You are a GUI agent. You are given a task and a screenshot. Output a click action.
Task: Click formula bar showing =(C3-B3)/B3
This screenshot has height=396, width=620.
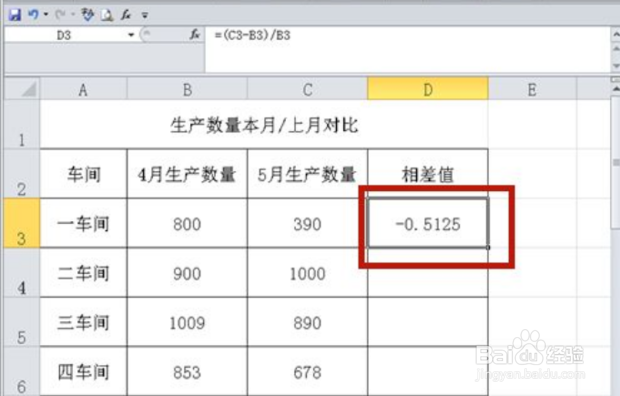tap(407, 49)
